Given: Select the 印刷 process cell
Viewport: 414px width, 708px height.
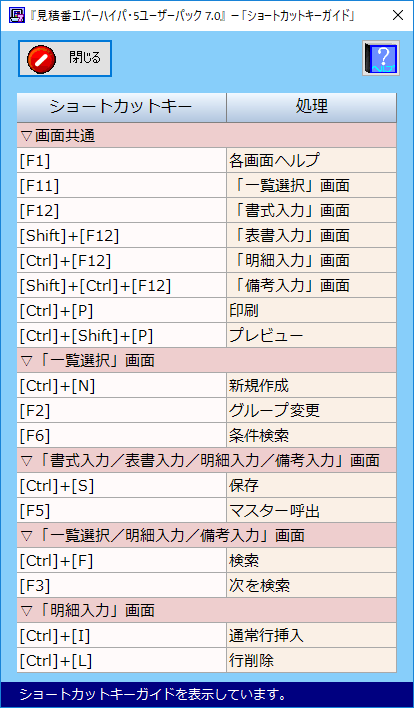Looking at the screenshot, I should (x=312, y=310).
